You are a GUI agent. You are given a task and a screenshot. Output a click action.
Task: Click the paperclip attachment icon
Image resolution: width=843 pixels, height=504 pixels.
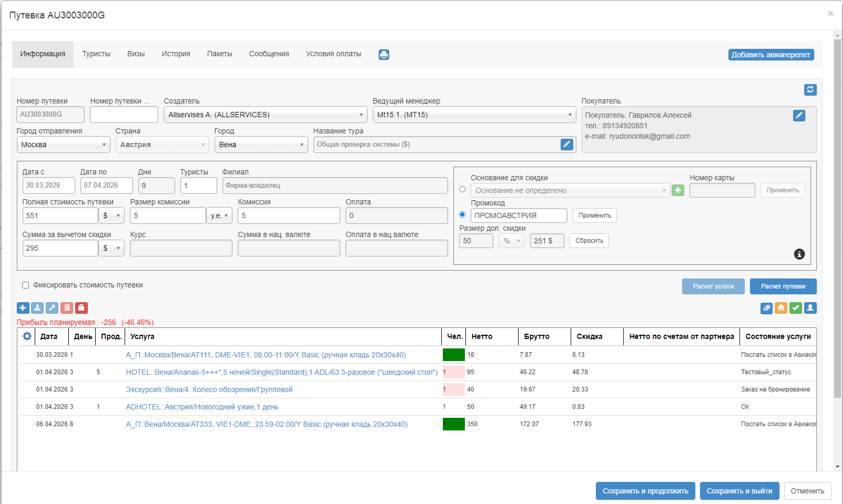pyautogui.click(x=766, y=308)
